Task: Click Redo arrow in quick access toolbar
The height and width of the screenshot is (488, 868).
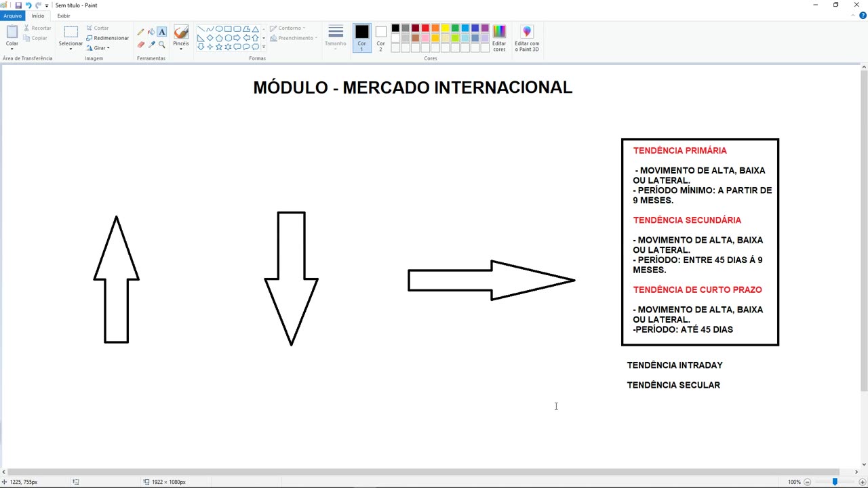Action: click(x=38, y=5)
